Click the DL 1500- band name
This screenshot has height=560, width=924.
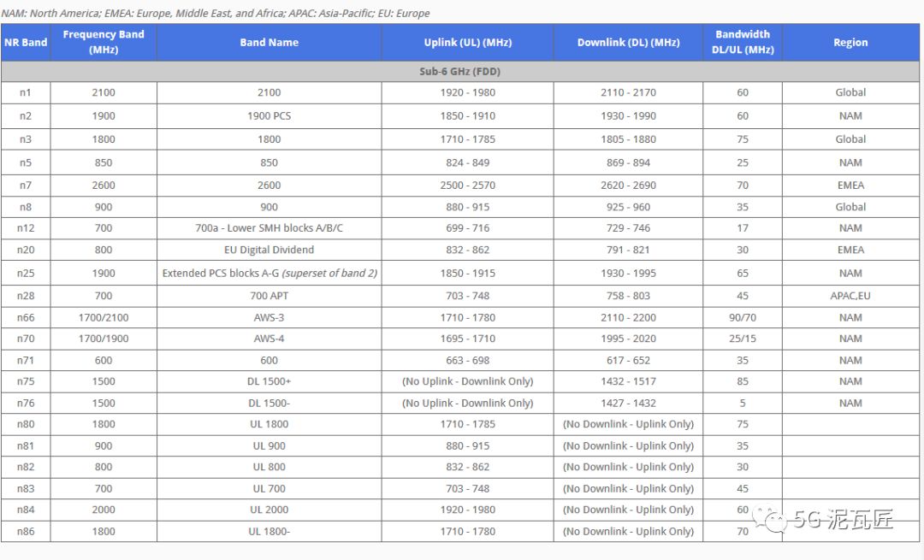coord(269,404)
